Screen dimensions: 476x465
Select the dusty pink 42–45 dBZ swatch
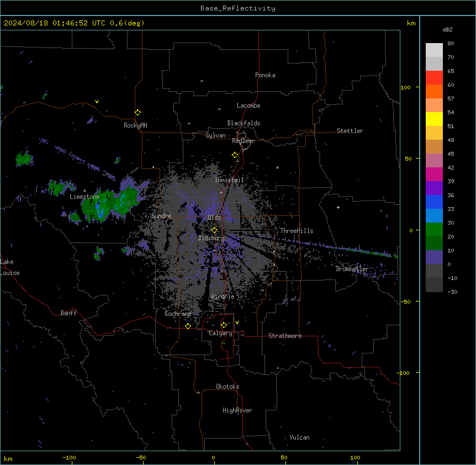(434, 161)
